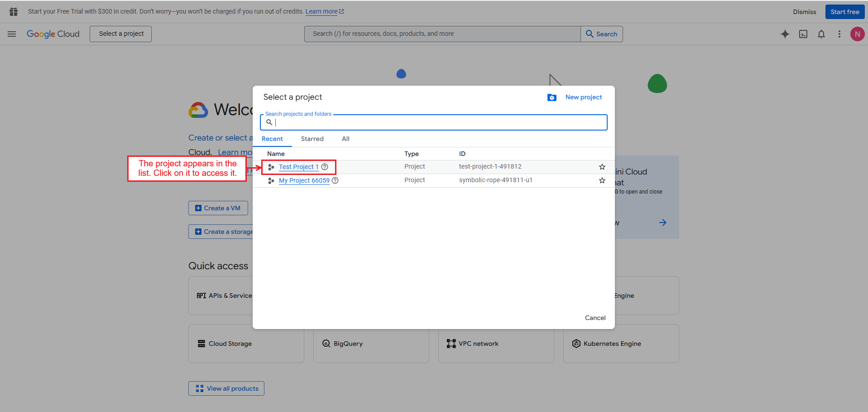The width and height of the screenshot is (868, 412).
Task: Cancel the project selection dialog
Action: (x=595, y=318)
